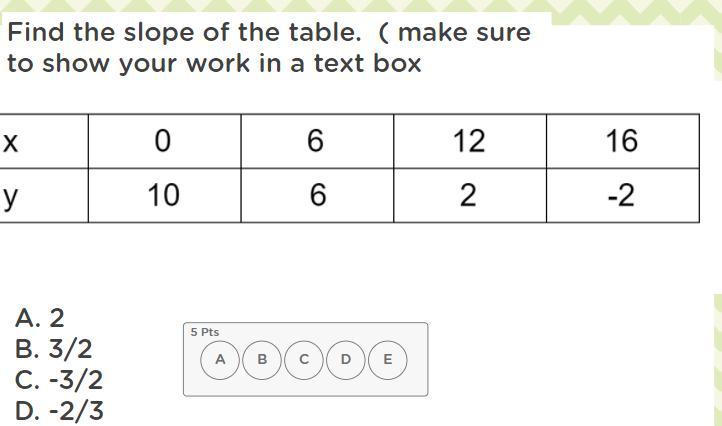Click the 'show your work' instruction line
The image size is (722, 426).
coord(214,64)
